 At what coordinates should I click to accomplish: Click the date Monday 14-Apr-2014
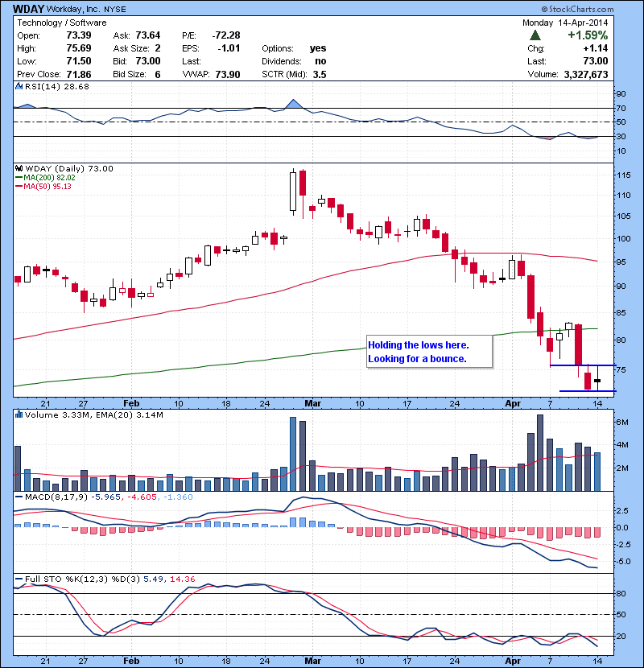point(565,23)
